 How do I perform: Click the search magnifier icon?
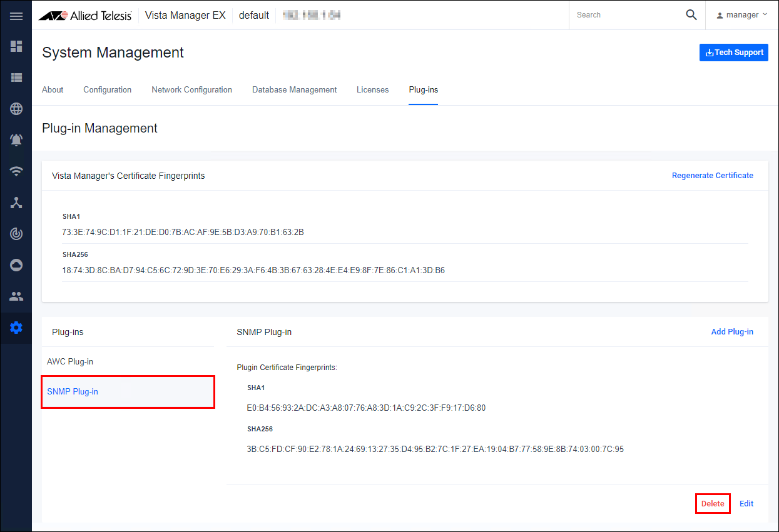(691, 15)
